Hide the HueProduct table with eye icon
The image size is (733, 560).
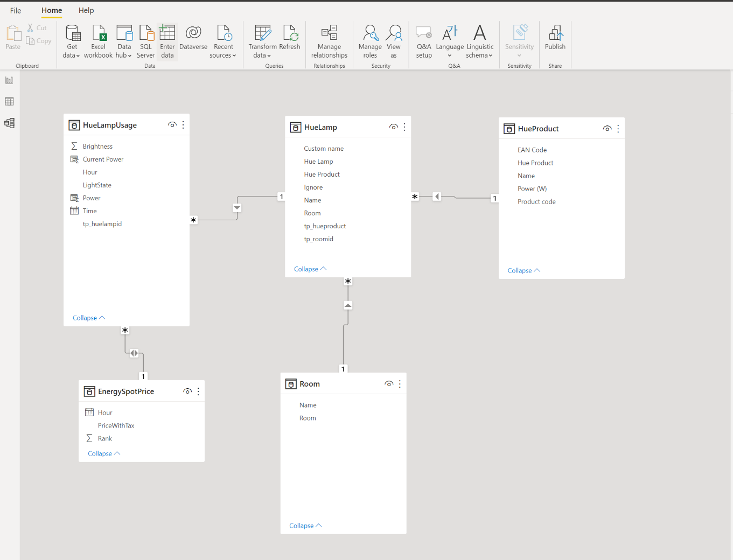(607, 129)
